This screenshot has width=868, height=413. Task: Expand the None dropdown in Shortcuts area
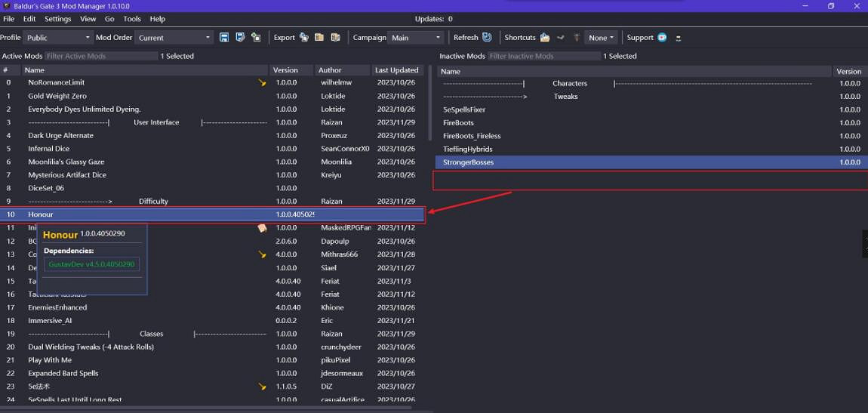tap(602, 38)
